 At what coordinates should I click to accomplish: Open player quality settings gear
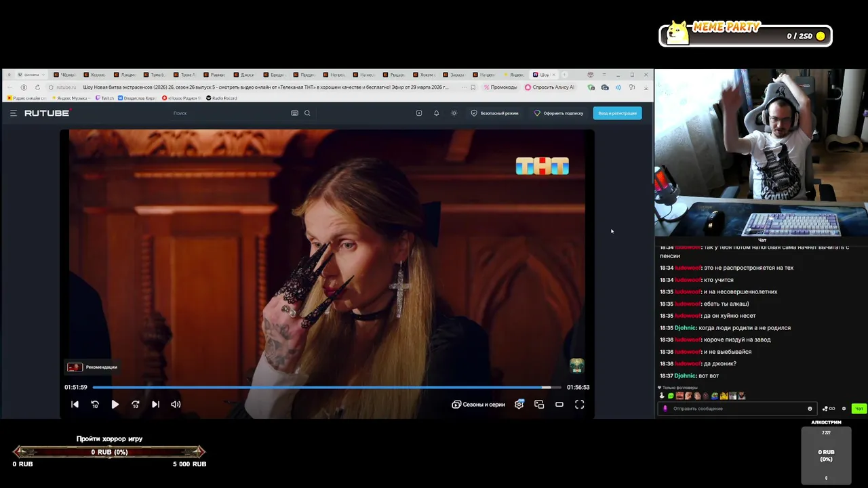[x=519, y=405]
